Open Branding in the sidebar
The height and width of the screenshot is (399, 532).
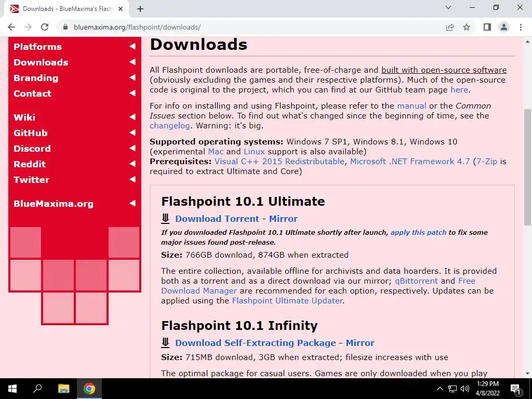pyautogui.click(x=36, y=78)
